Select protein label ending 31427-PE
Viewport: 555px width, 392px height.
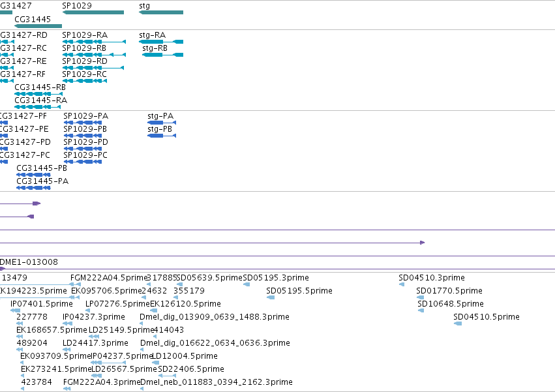click(24, 129)
